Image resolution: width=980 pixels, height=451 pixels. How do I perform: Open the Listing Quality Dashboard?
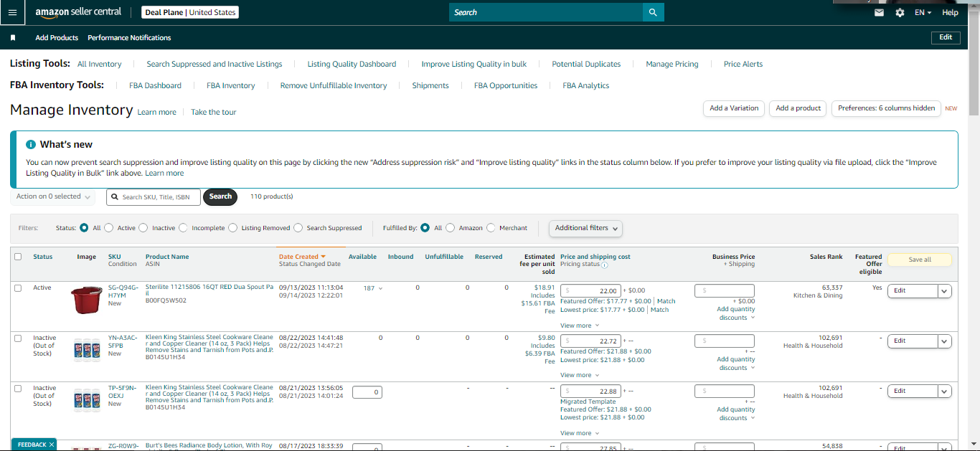(x=352, y=64)
